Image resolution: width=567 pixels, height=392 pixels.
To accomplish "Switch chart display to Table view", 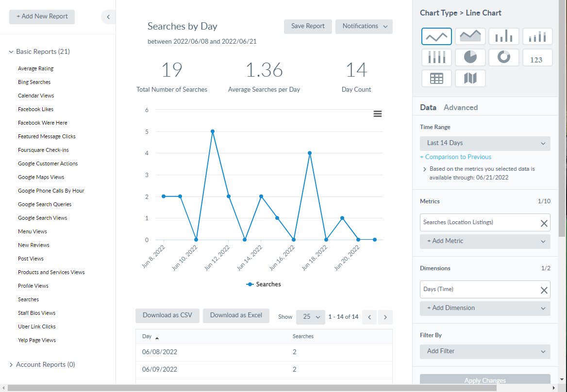I will [x=436, y=78].
